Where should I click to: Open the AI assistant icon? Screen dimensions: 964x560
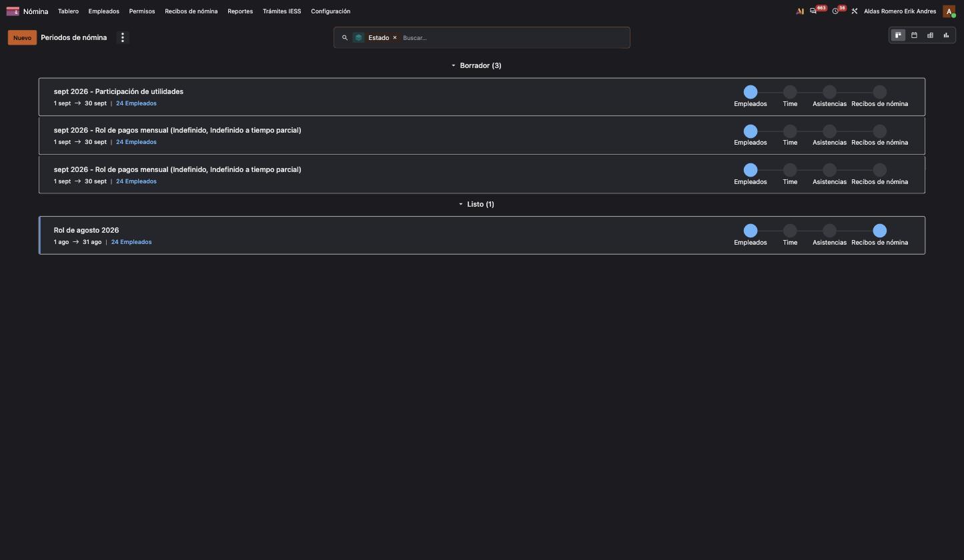coord(800,11)
